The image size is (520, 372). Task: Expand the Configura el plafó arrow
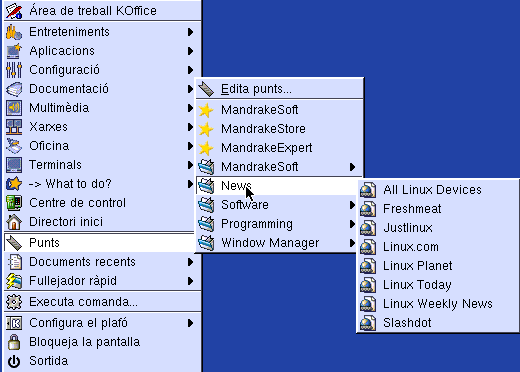point(190,323)
